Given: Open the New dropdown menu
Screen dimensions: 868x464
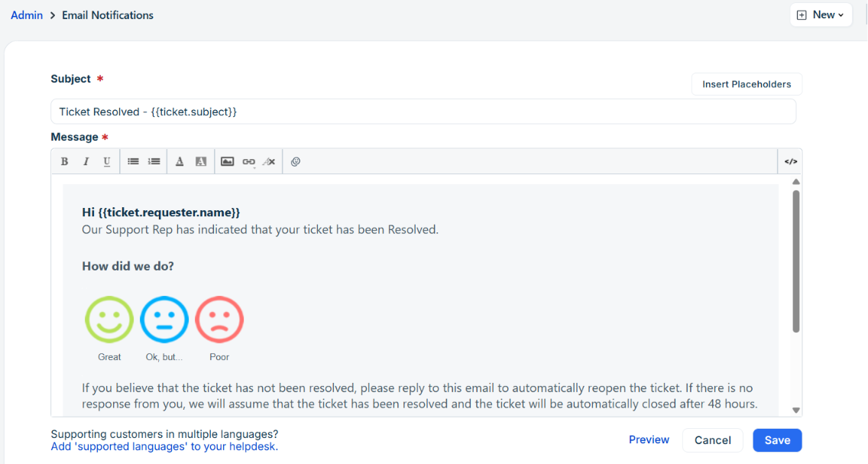Looking at the screenshot, I should click(821, 15).
